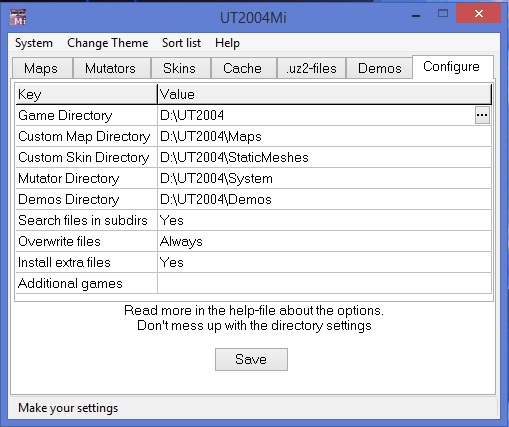
Task: Select the D:\UT2004\Demos value cell
Action: [x=324, y=199]
